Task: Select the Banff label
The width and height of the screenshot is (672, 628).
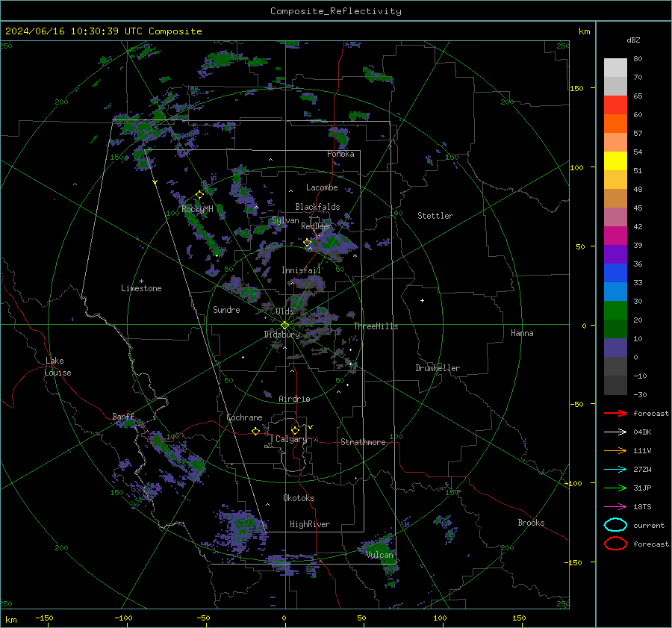Action: pyautogui.click(x=123, y=417)
